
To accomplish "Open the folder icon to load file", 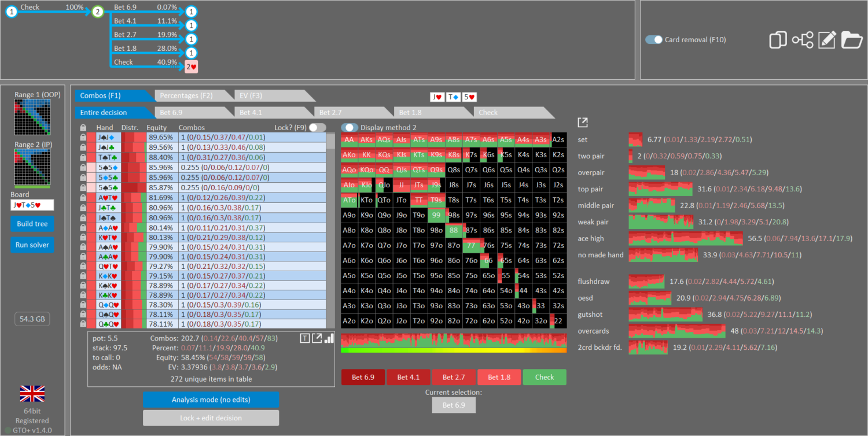I will pyautogui.click(x=851, y=40).
